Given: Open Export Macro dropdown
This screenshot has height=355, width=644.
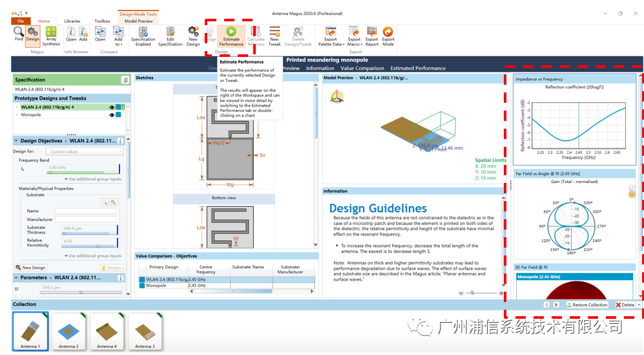Looking at the screenshot, I should (355, 36).
